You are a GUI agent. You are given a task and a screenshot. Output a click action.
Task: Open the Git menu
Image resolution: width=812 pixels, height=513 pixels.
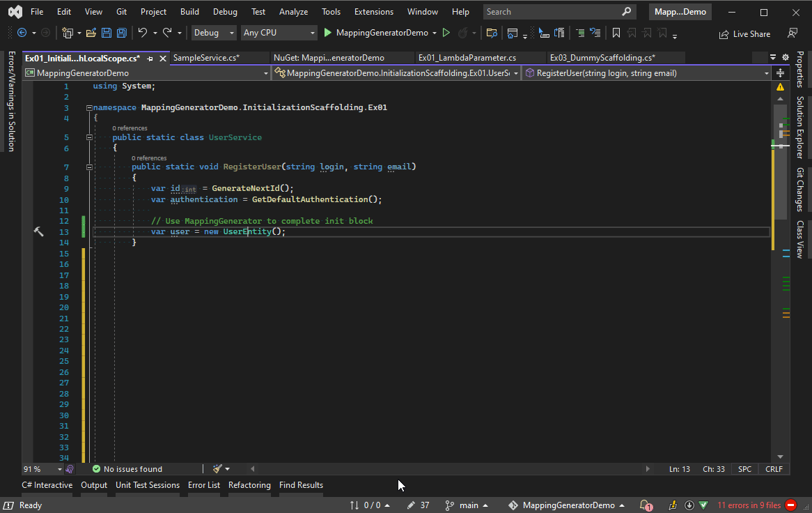click(x=120, y=11)
